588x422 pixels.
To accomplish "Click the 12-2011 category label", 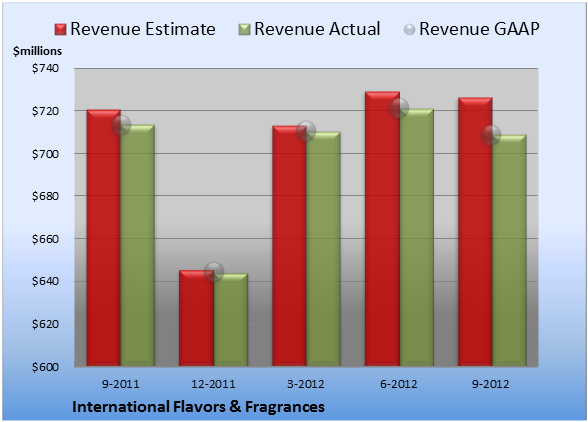I will pyautogui.click(x=213, y=384).
